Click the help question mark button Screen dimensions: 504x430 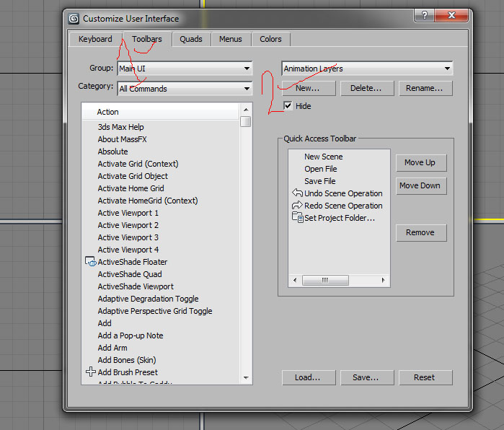coord(425,16)
